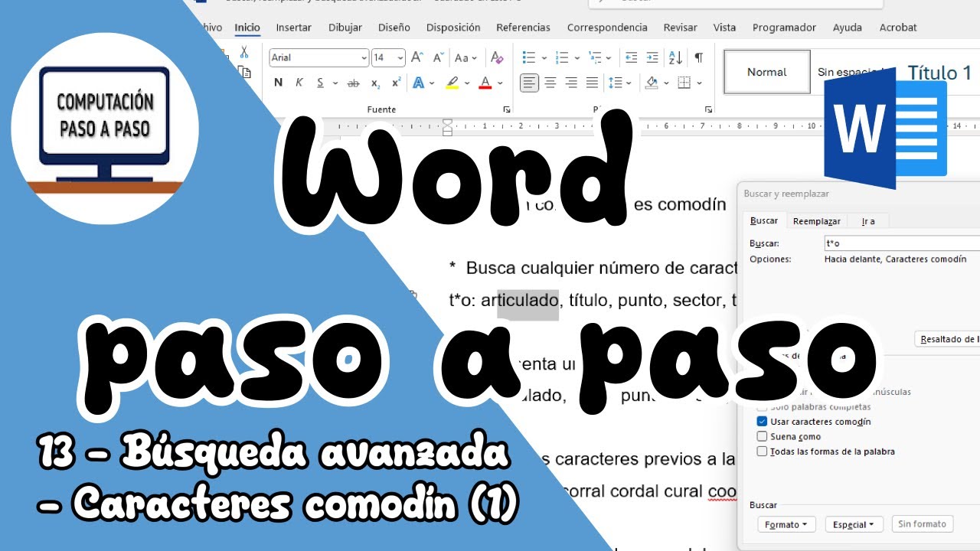The image size is (980, 551).
Task: Click the Cut scissors icon
Action: (244, 53)
